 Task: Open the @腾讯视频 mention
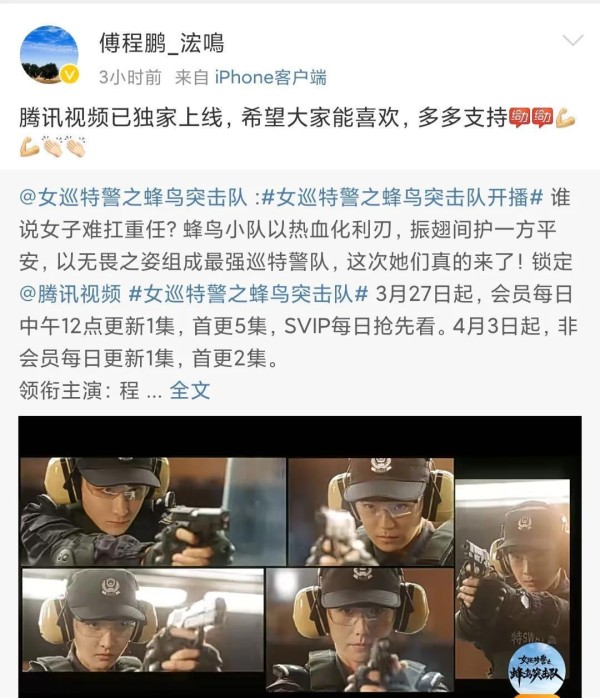70,294
